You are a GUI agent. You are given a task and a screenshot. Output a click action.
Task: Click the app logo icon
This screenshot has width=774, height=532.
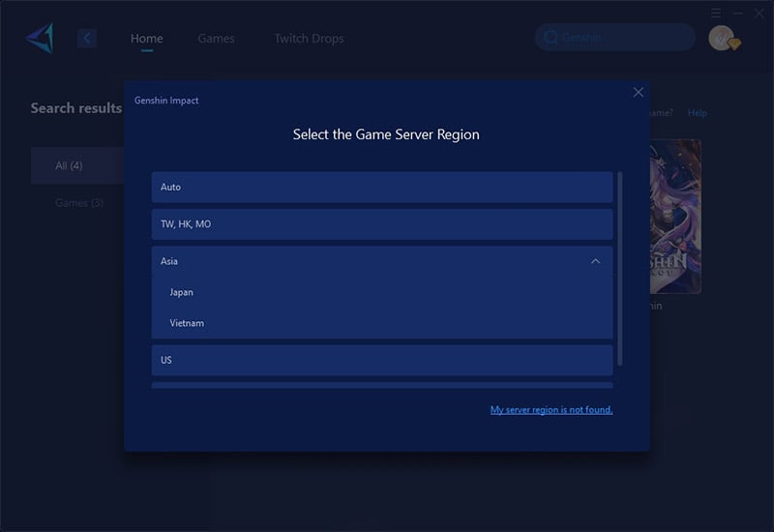(x=40, y=38)
